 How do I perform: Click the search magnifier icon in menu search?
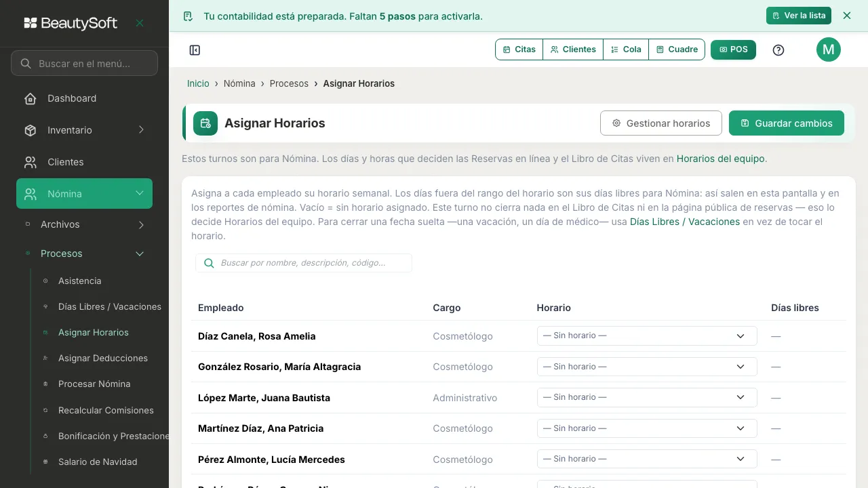point(26,64)
